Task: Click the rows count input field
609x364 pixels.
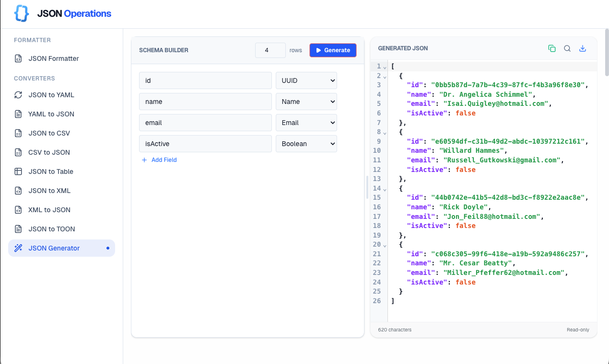Action: 270,50
